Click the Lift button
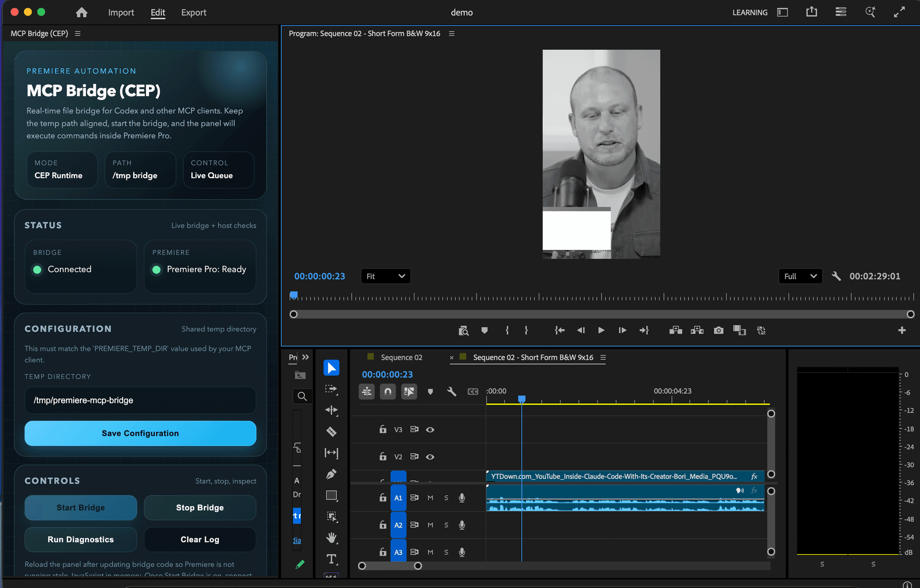Image resolution: width=920 pixels, height=588 pixels. (x=676, y=330)
